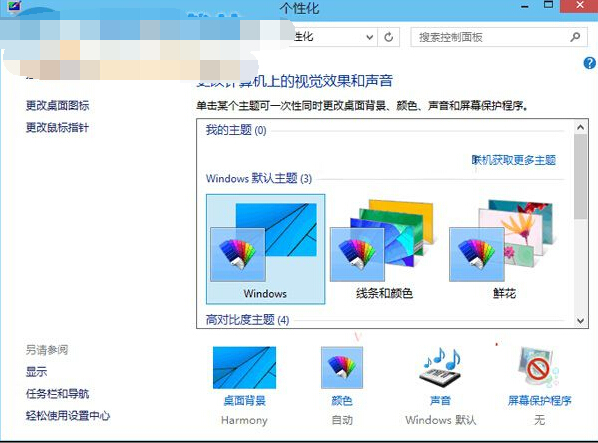598x443 pixels.
Task: Click the 自动 color value text
Action: pos(342,420)
